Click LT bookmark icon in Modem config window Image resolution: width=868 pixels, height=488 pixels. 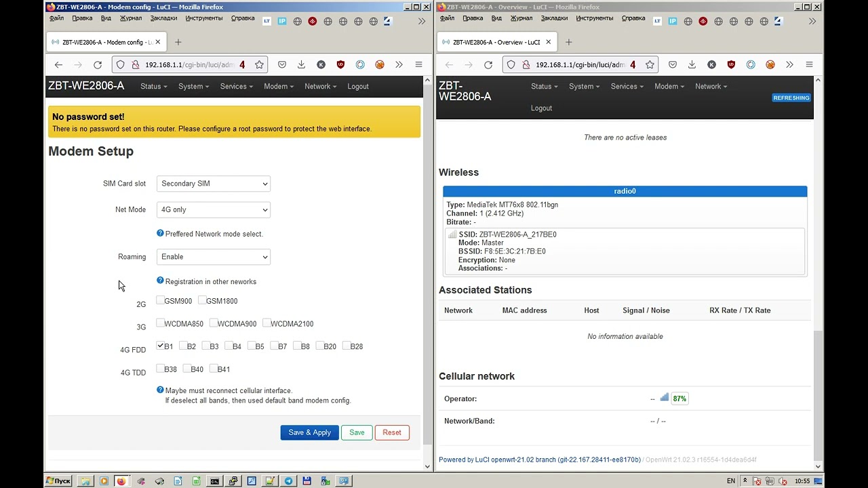coord(267,21)
